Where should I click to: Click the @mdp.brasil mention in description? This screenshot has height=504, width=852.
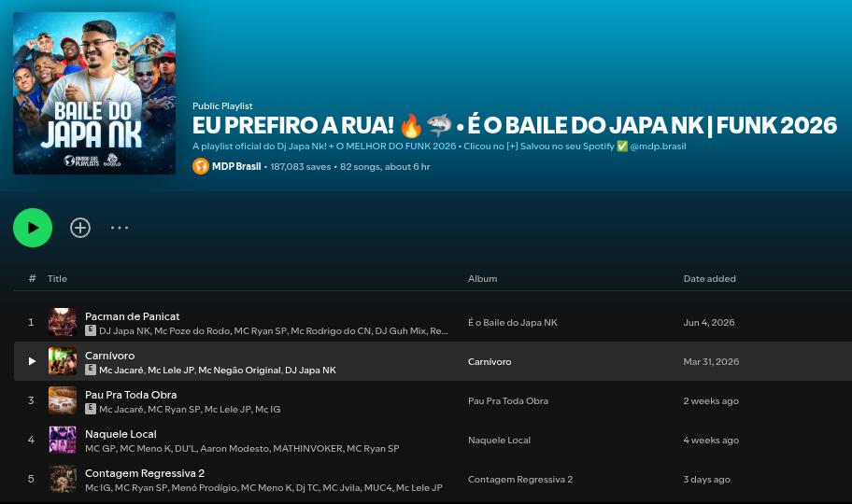[x=658, y=147]
